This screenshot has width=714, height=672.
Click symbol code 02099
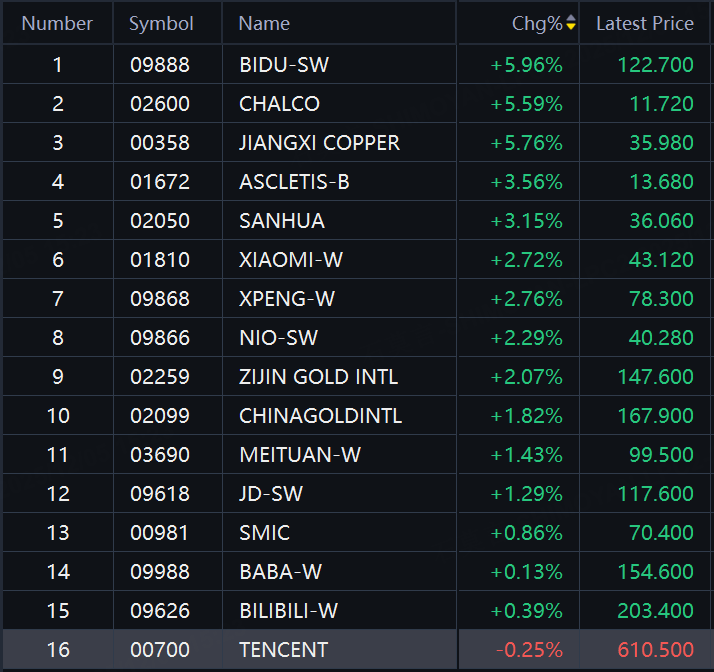[160, 416]
